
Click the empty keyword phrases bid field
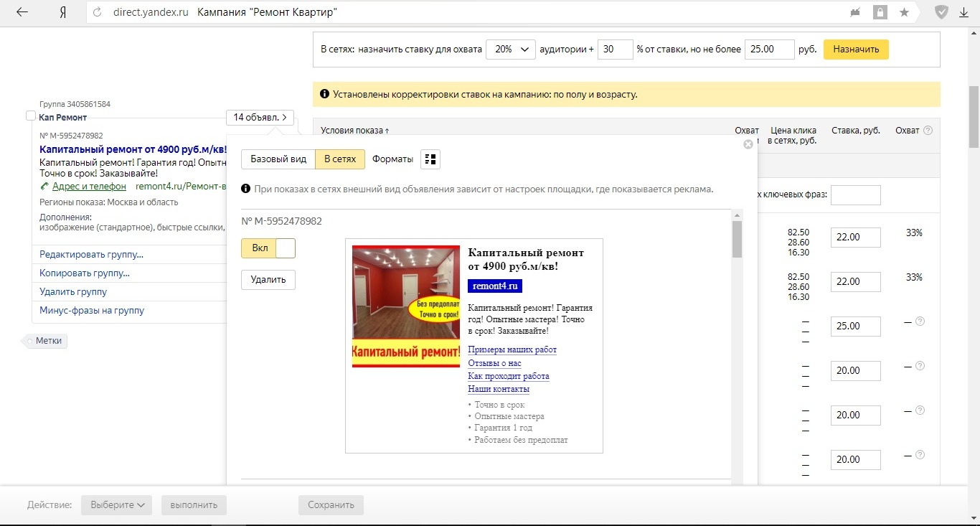856,194
